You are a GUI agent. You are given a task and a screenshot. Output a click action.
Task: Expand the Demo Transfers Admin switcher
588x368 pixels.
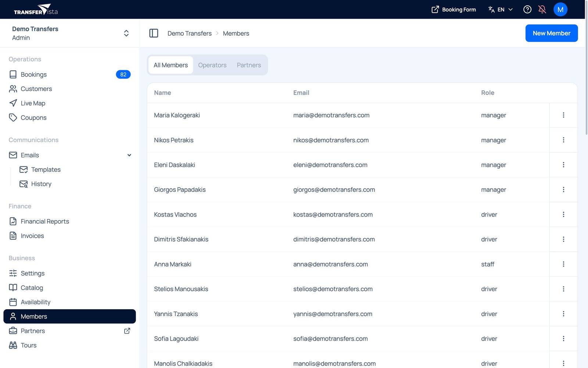click(x=69, y=33)
